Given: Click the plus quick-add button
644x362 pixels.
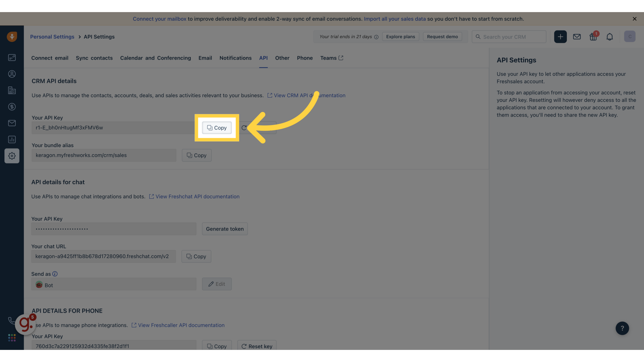Looking at the screenshot, I should pos(560,37).
